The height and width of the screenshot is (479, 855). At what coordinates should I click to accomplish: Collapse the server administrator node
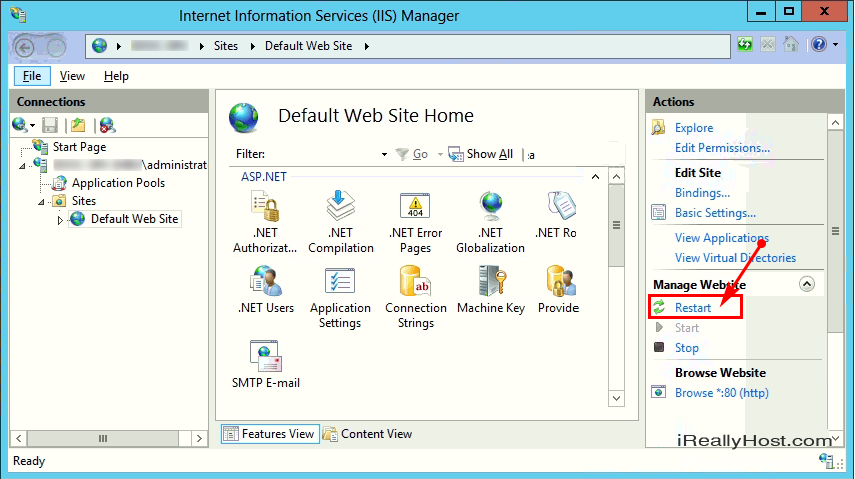pos(22,166)
